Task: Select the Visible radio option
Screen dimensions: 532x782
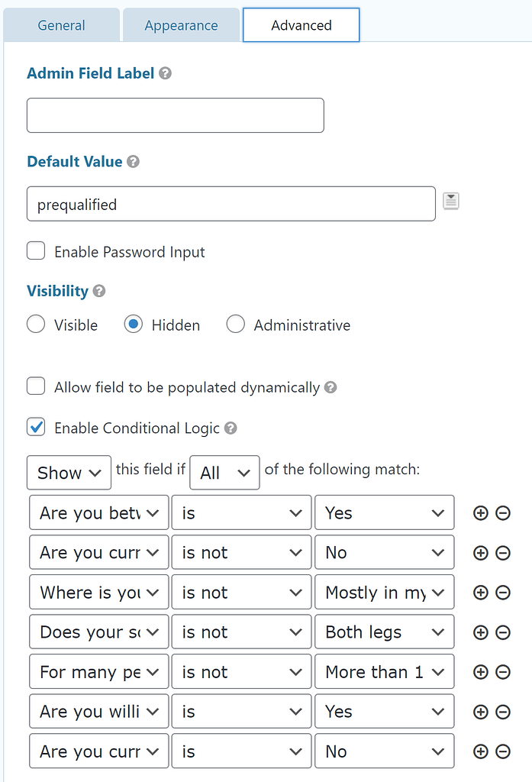Action: (x=36, y=325)
